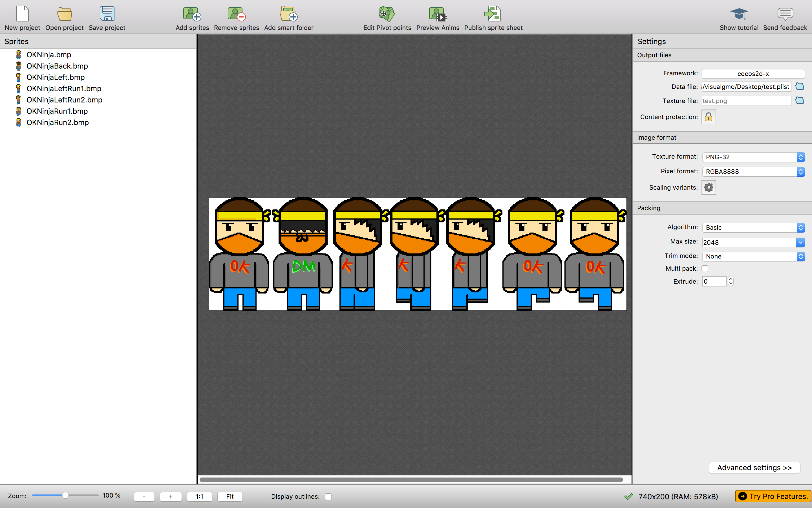Click the Add smart folder icon
Viewport: 812px width, 508px height.
[x=288, y=14]
